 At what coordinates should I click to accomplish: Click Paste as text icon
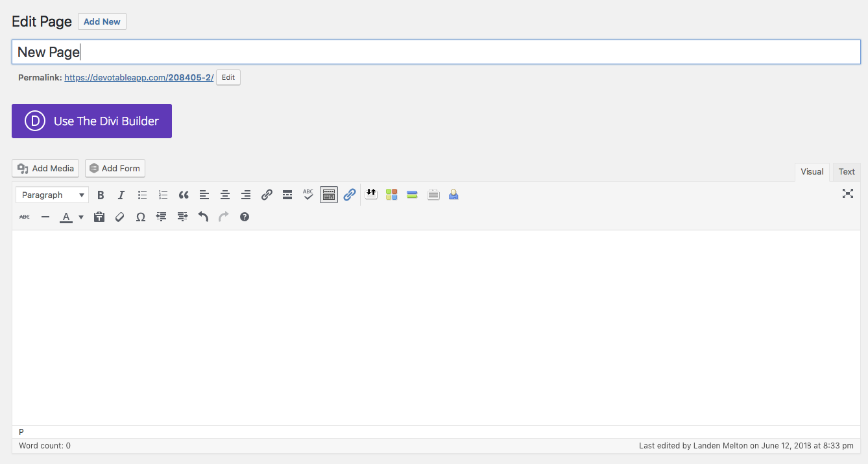point(99,217)
